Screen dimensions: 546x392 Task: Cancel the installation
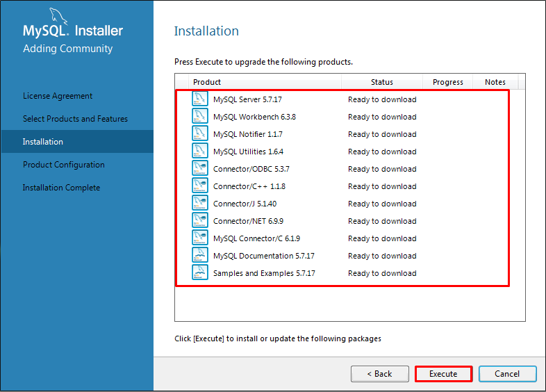507,374
